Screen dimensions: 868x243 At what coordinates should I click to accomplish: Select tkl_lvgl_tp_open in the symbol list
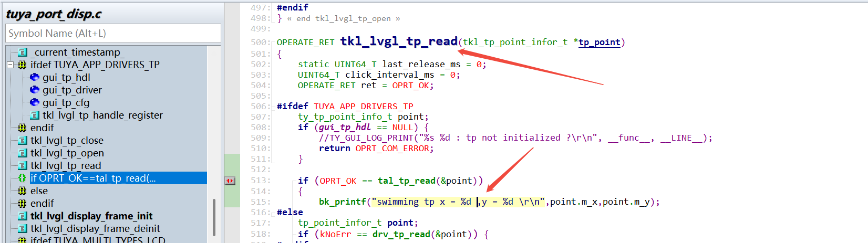tap(67, 153)
